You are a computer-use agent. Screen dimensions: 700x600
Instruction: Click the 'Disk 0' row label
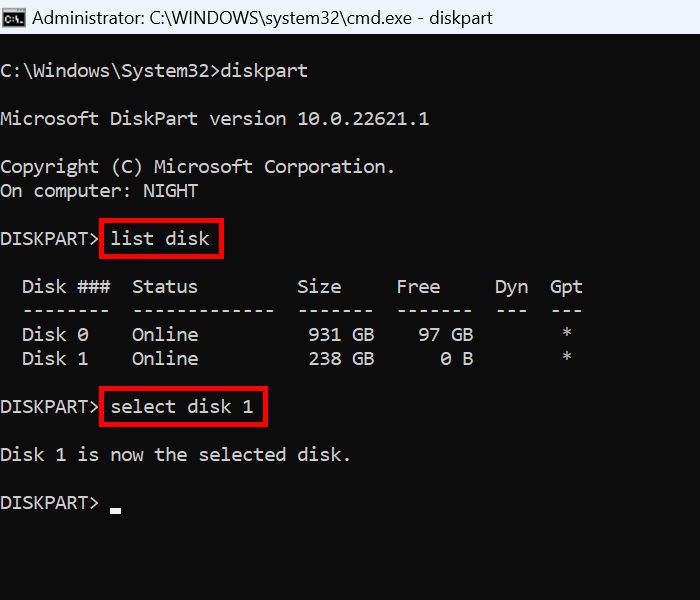click(x=55, y=335)
